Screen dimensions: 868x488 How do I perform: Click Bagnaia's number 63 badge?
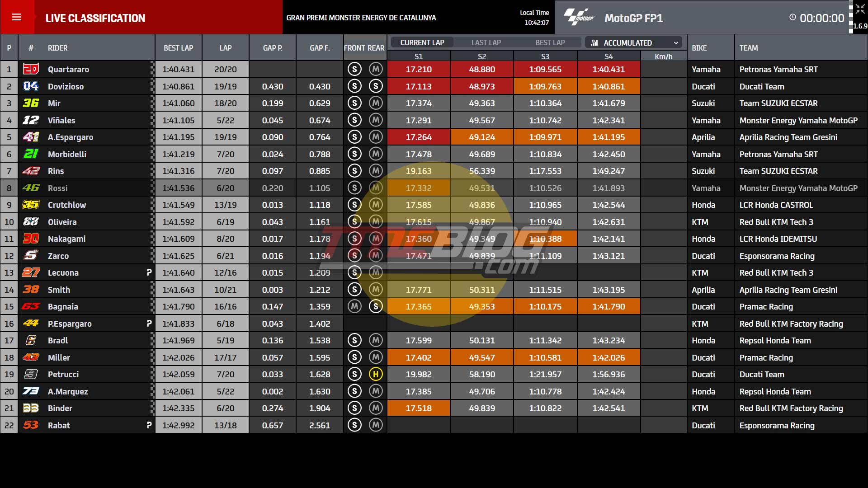click(x=31, y=306)
